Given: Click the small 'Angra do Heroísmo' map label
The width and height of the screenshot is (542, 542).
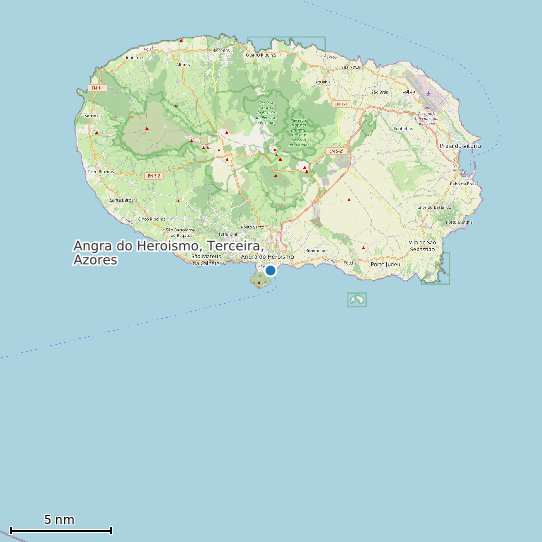Looking at the screenshot, I should coord(267,257).
